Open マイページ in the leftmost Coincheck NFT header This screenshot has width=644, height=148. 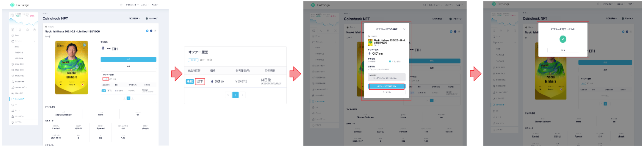(152, 18)
